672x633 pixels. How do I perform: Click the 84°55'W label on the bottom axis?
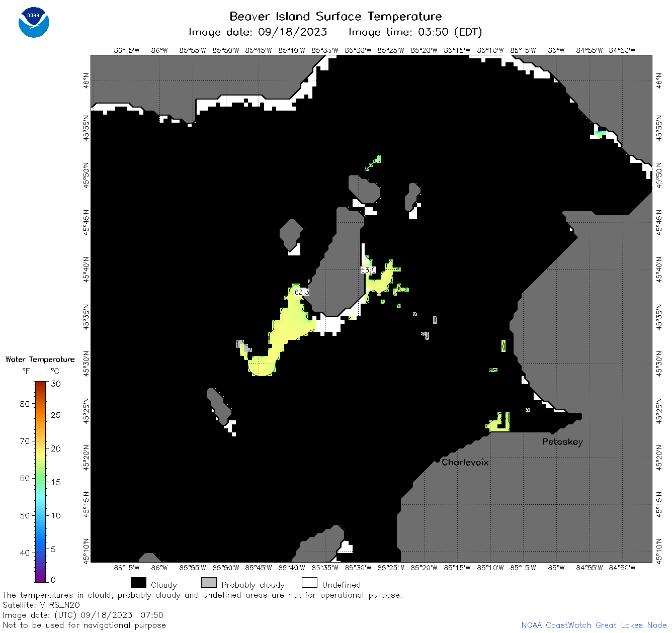pyautogui.click(x=590, y=568)
